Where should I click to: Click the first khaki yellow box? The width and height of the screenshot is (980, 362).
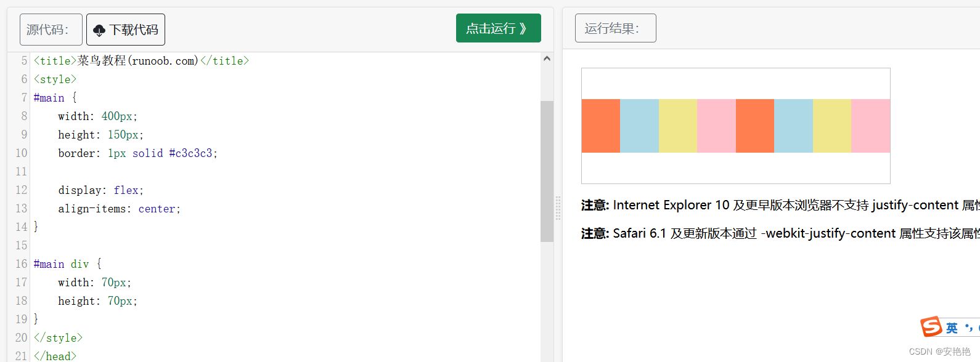click(x=678, y=126)
